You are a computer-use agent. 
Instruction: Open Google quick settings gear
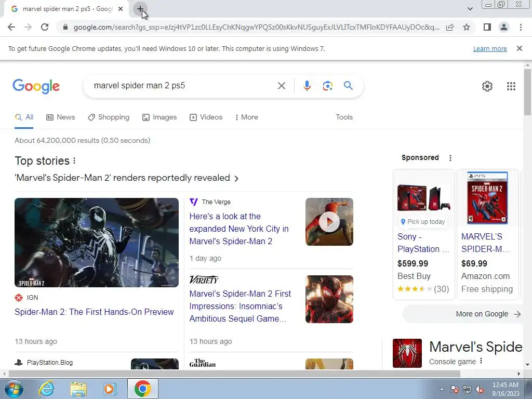click(x=487, y=86)
